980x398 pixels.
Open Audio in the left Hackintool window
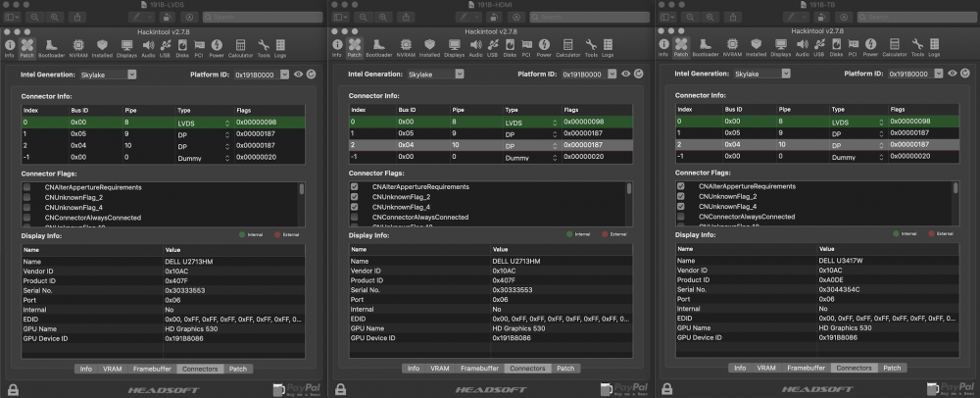(148, 48)
